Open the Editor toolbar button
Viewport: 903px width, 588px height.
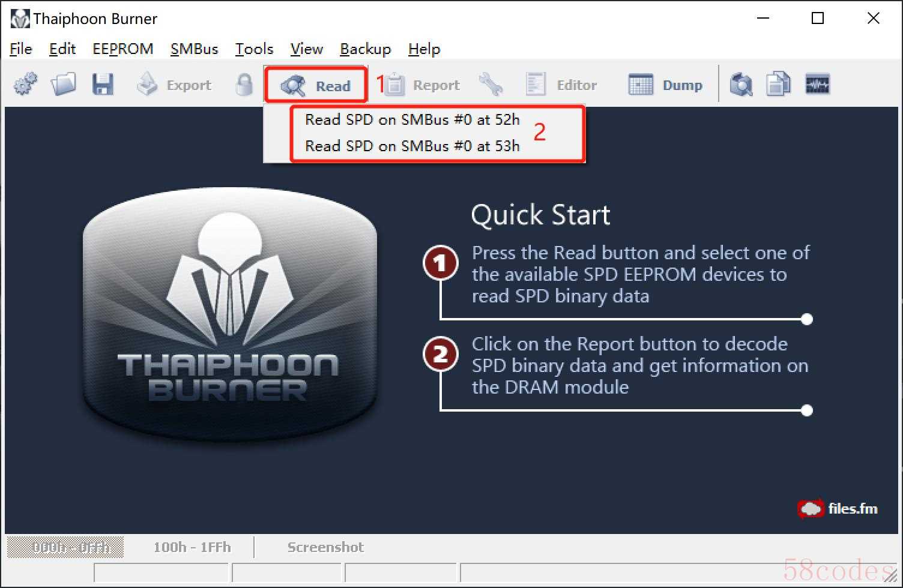click(x=561, y=85)
